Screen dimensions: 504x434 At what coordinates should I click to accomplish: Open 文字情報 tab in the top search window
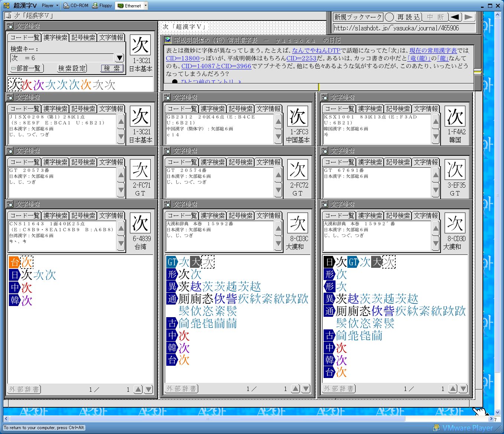[x=111, y=37]
